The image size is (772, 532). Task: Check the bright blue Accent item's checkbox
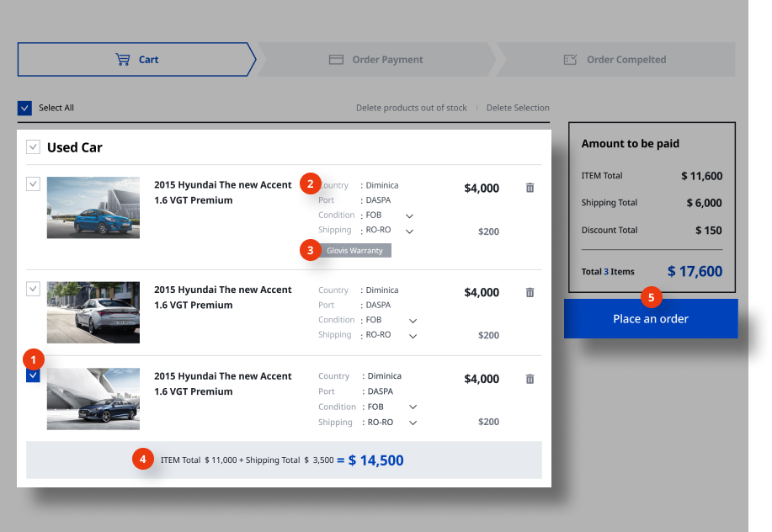[x=33, y=184]
